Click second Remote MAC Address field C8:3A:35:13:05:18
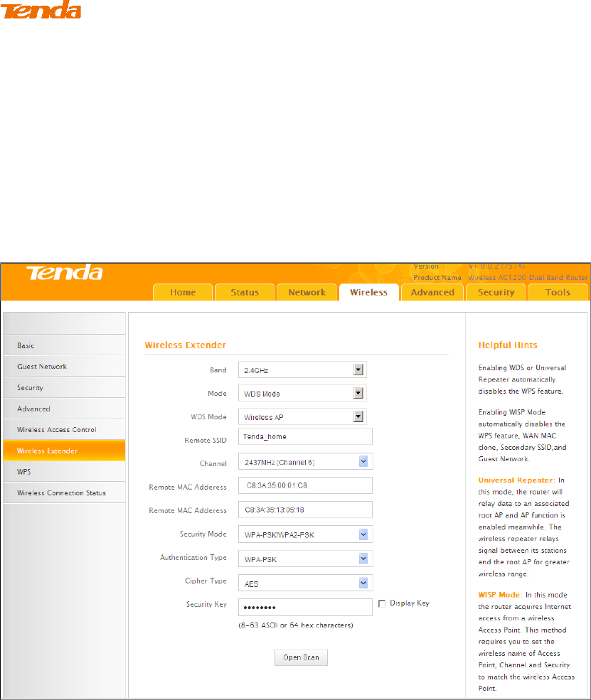Viewport: 591px width, 700px height. (305, 510)
